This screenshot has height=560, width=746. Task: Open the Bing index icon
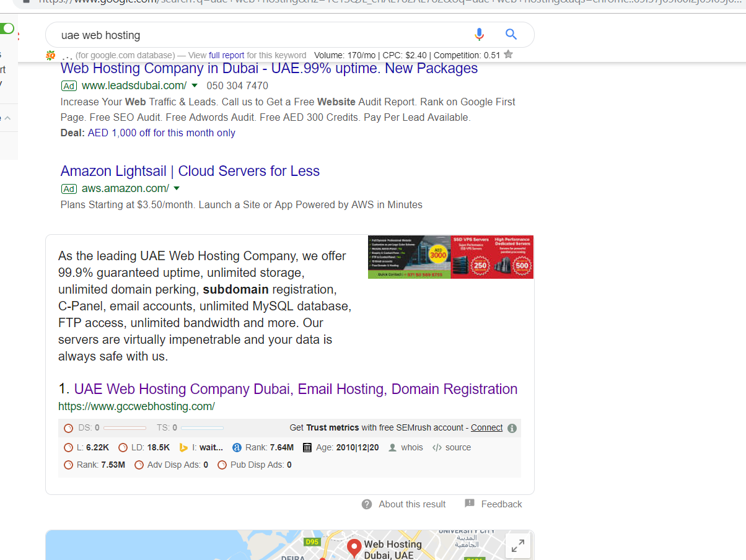tap(183, 447)
